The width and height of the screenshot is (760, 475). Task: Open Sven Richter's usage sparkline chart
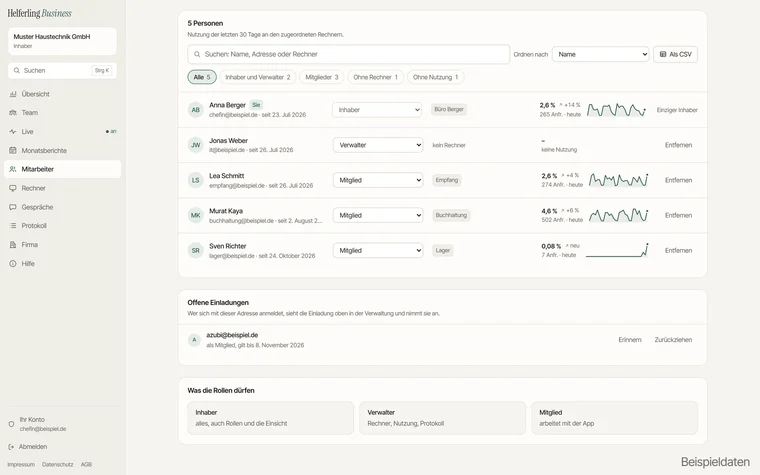(x=617, y=251)
